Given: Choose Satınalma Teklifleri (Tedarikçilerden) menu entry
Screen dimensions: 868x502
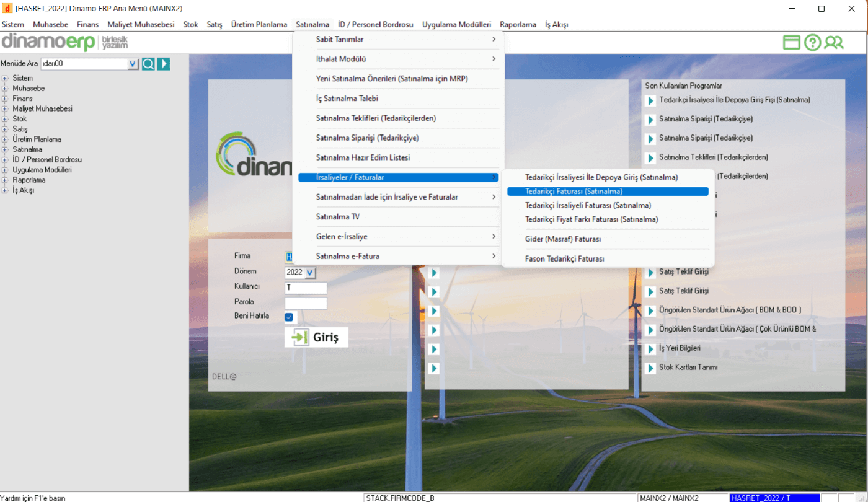Looking at the screenshot, I should tap(399, 118).
